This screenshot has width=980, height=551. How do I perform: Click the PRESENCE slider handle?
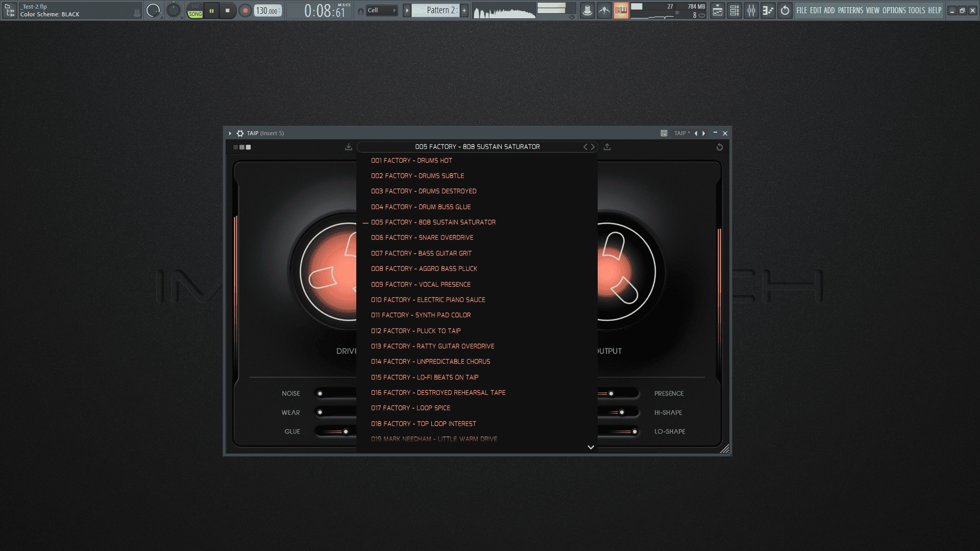pyautogui.click(x=611, y=393)
